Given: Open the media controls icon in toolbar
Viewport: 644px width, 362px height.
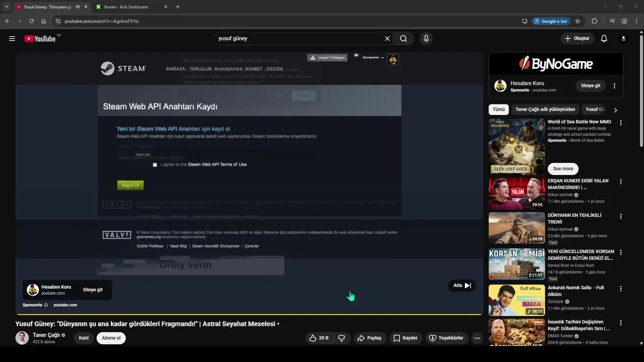Looking at the screenshot, I should [x=612, y=21].
